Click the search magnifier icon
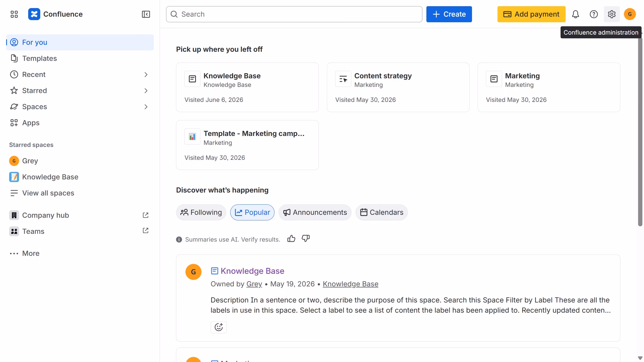The image size is (644, 362). (x=174, y=14)
